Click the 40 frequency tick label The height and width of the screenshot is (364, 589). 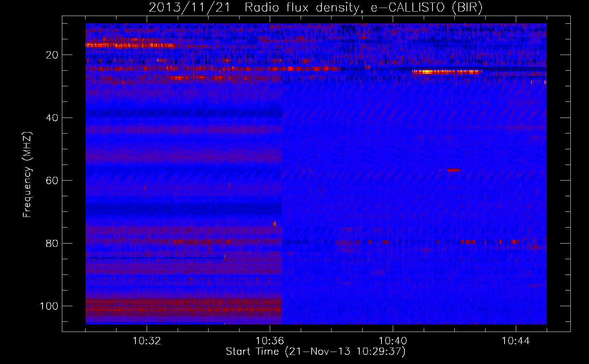click(52, 118)
